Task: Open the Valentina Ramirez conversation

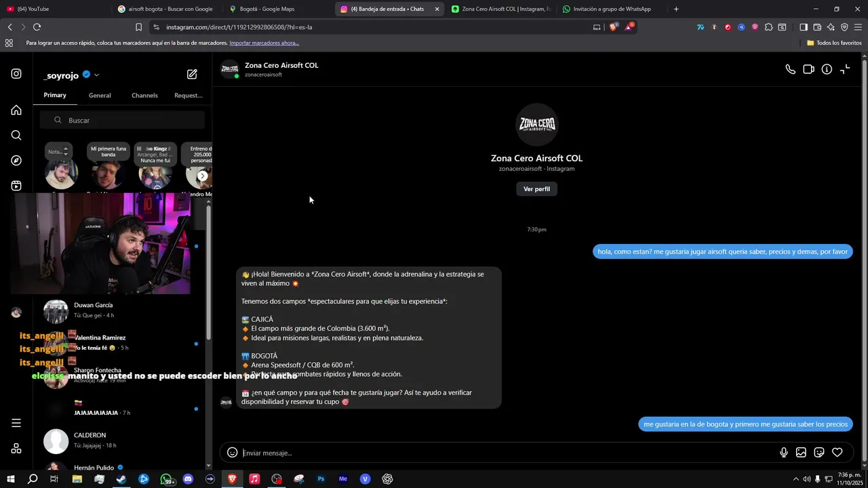Action: click(122, 343)
